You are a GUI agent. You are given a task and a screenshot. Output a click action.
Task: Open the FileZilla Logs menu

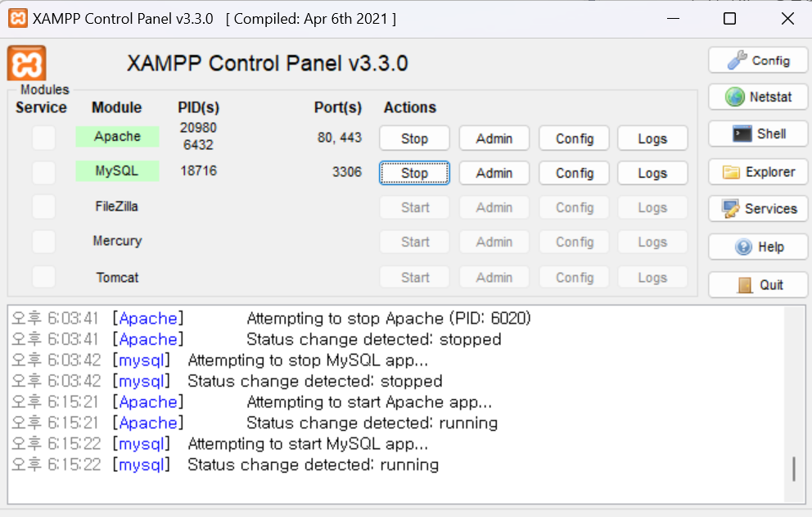[x=652, y=207]
